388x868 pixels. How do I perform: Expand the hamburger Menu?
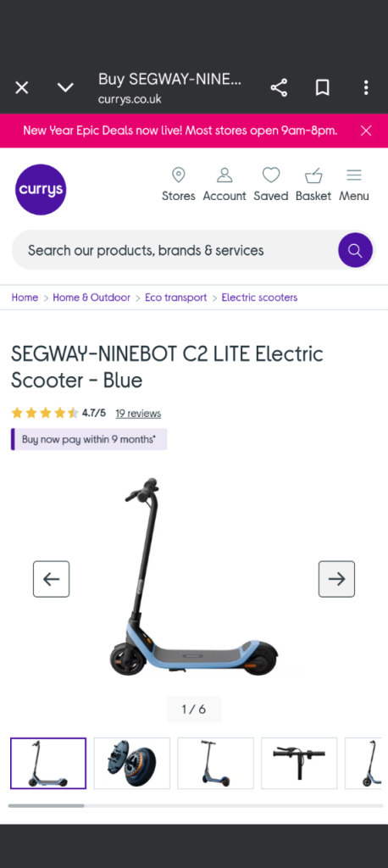[x=353, y=185]
